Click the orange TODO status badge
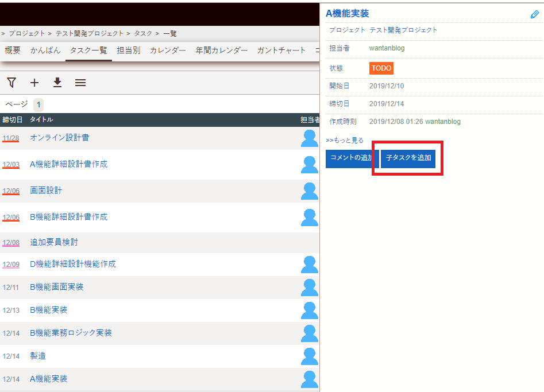 (381, 68)
